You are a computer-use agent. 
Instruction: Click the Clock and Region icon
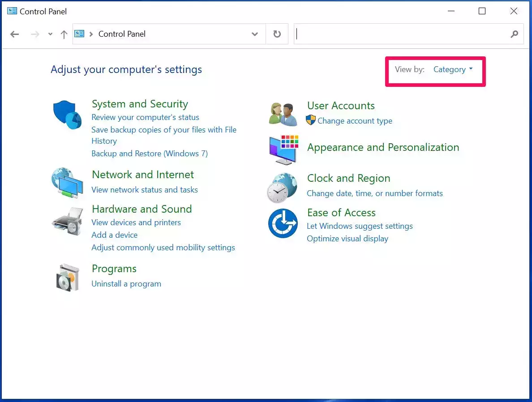tap(282, 188)
